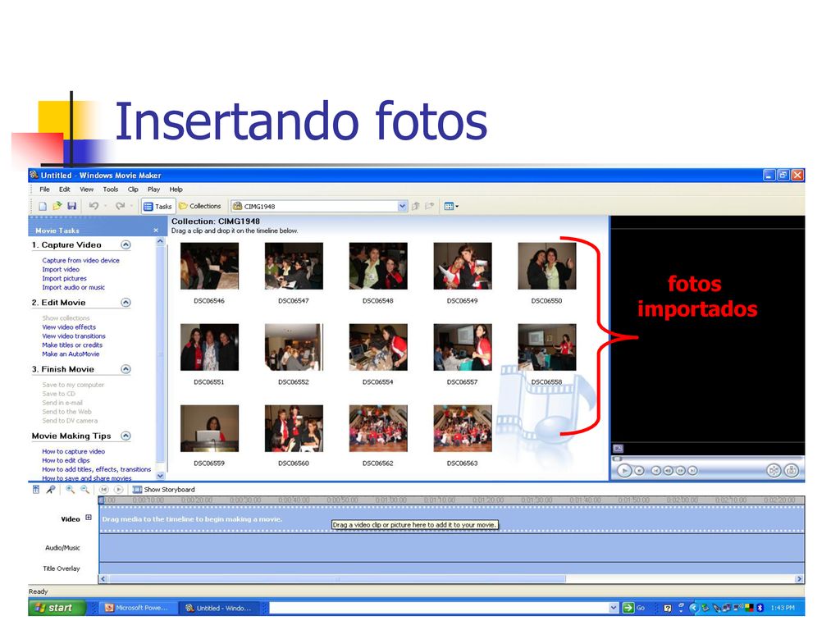Open the Tools menu
This screenshot has height=630, width=840.
111,189
